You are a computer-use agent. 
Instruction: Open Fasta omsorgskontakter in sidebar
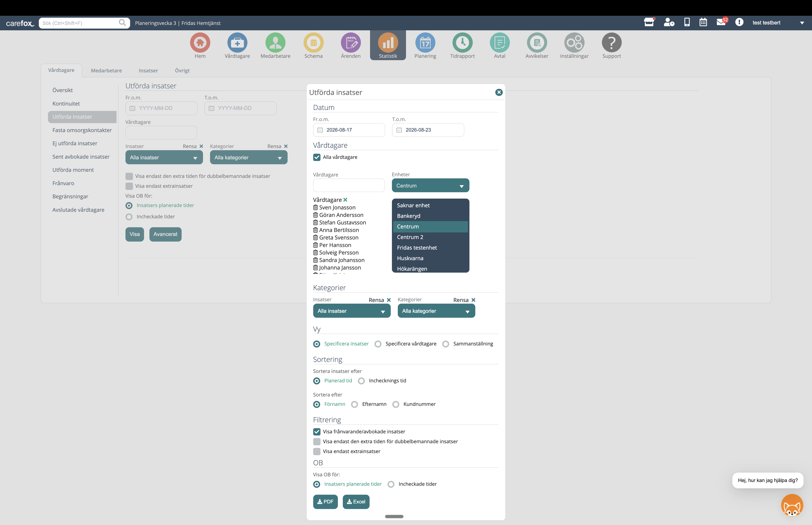coord(82,130)
